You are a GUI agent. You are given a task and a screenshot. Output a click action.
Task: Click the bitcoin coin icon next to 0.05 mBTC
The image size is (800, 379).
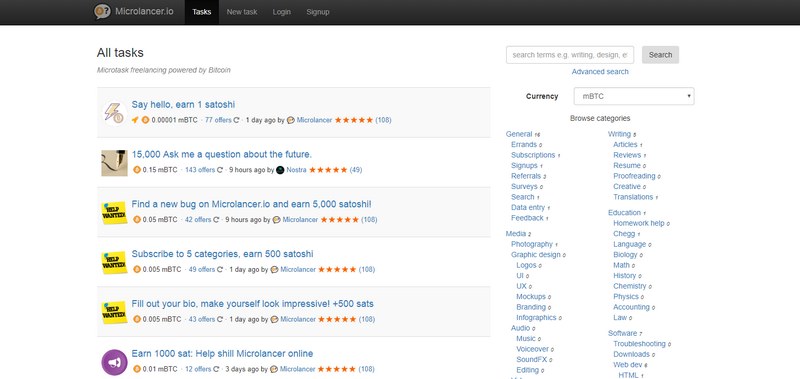pos(136,220)
